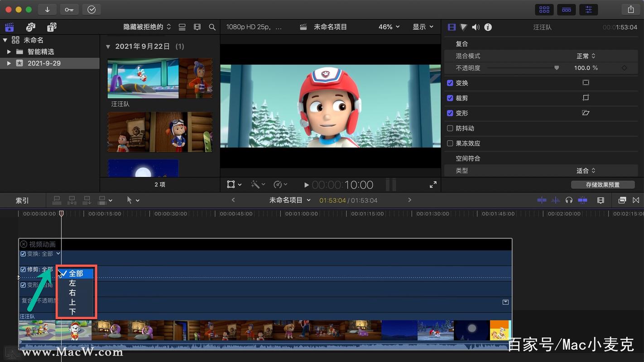
Task: Show the audio inspector speaker icon
Action: 476,27
